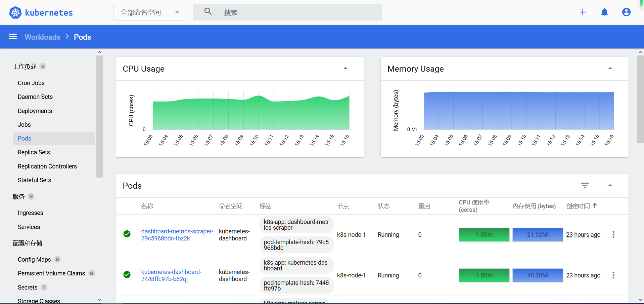Open the namespace selector dropdown

coord(150,12)
